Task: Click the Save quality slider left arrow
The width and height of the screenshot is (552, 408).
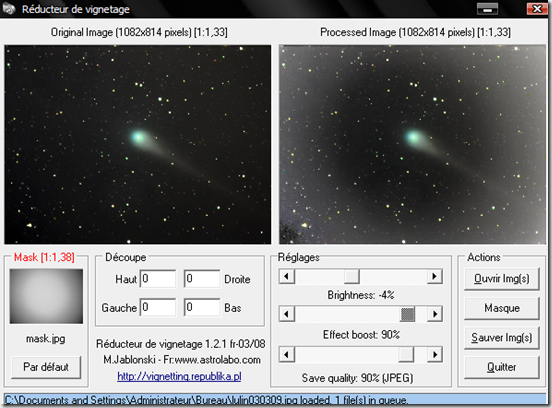Action: [287, 354]
